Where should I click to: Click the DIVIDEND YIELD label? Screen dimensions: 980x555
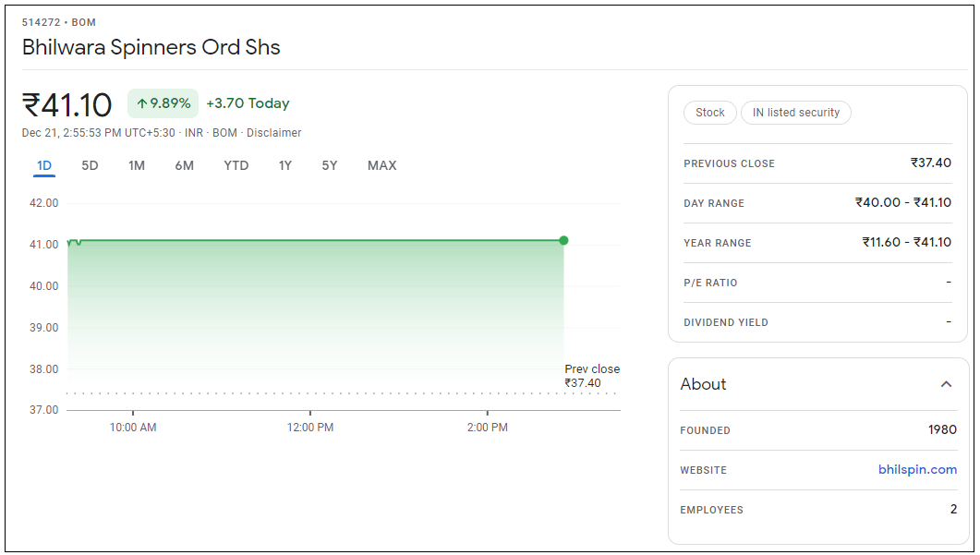[726, 322]
